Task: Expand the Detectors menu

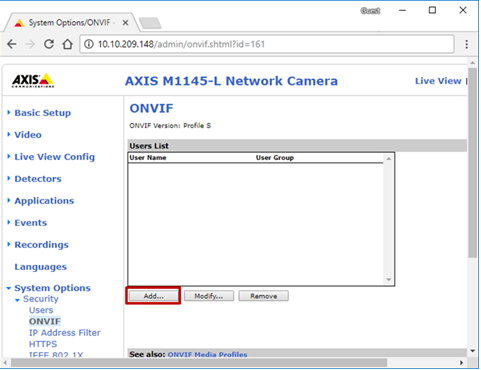Action: coord(38,179)
